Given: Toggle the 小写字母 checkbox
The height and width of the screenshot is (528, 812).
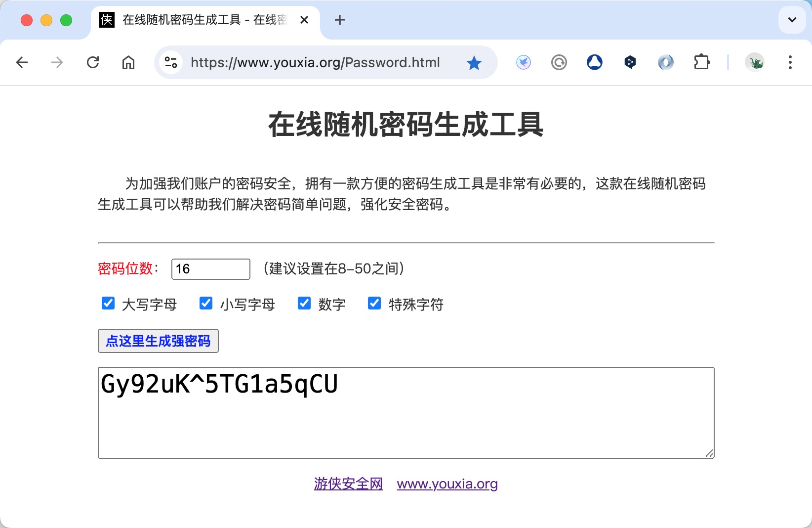Looking at the screenshot, I should coord(206,303).
